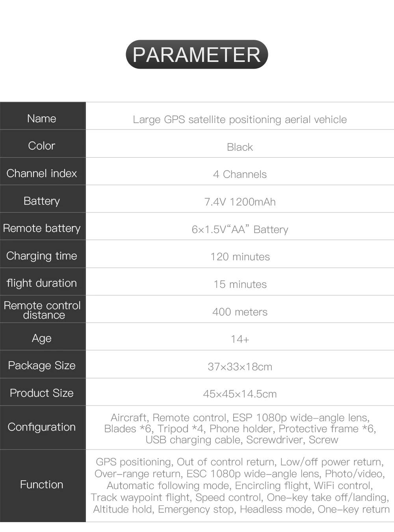
Task: Click the 15 minutes value
Action: 240,284
